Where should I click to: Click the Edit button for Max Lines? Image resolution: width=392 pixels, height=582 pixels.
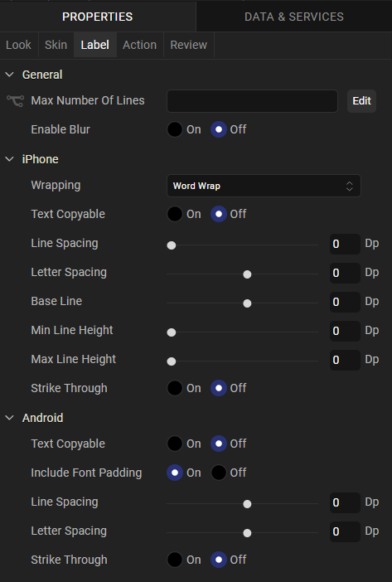361,101
